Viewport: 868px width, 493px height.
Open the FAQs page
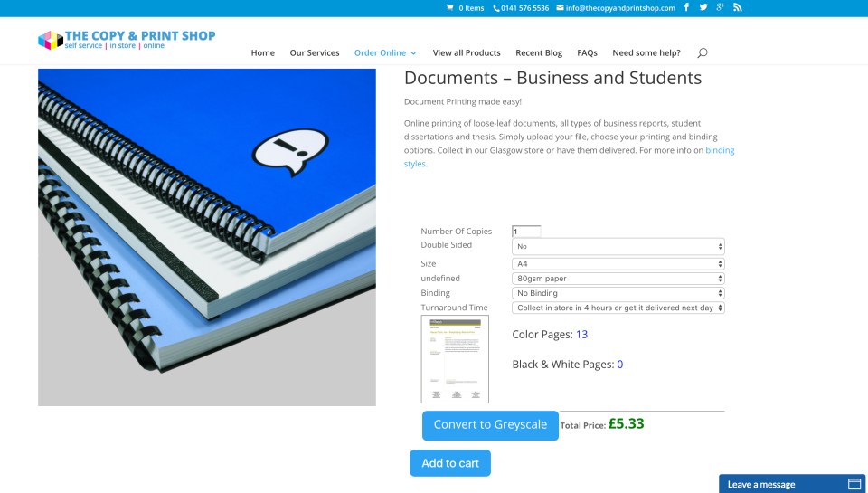coord(588,53)
